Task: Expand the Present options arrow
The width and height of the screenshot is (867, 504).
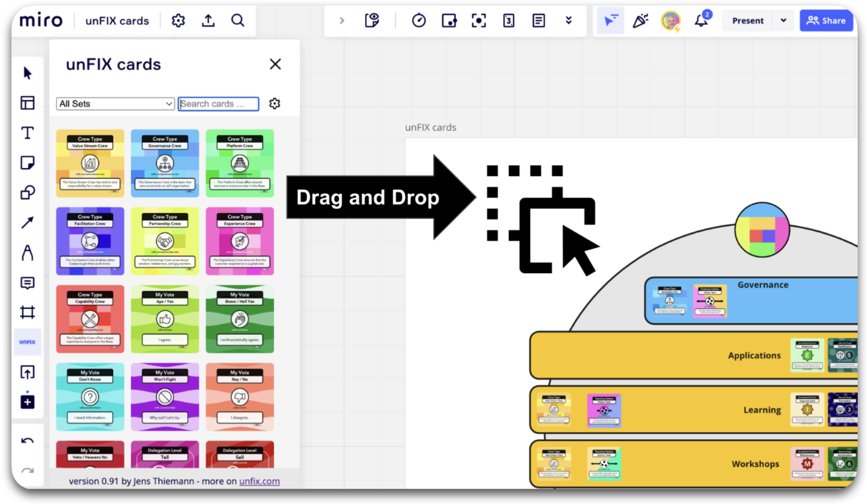Action: (x=783, y=21)
